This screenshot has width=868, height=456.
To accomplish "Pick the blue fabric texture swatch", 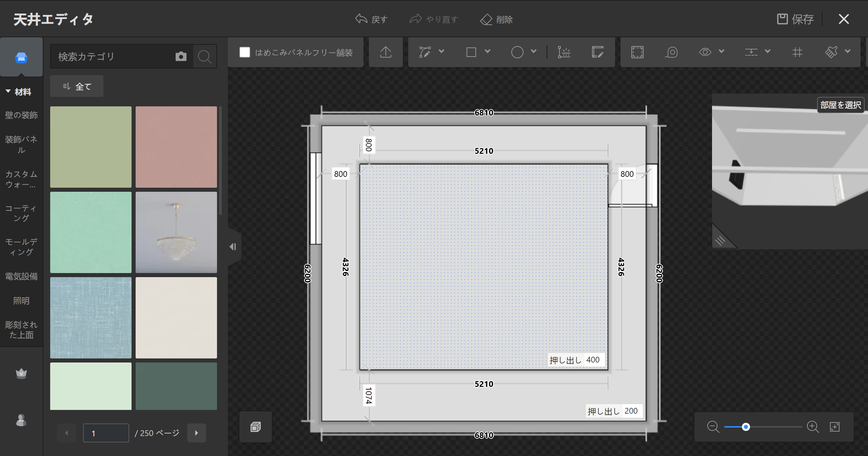I will tap(91, 318).
